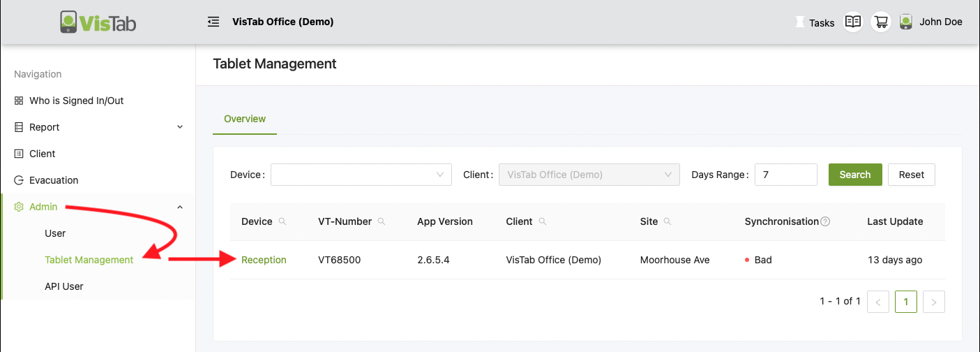The height and width of the screenshot is (352, 980).
Task: Click the Reset button
Action: 911,175
